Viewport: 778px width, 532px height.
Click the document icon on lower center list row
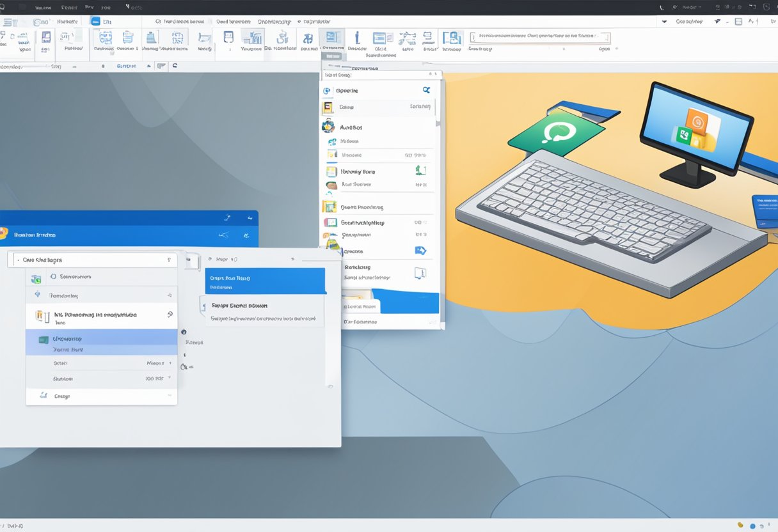pyautogui.click(x=420, y=273)
